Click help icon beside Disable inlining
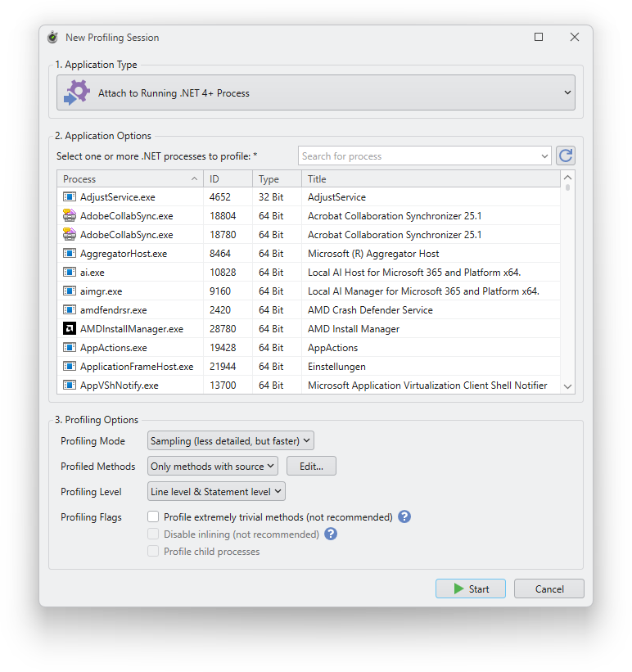Screen dimensions: 632x672 tap(331, 534)
